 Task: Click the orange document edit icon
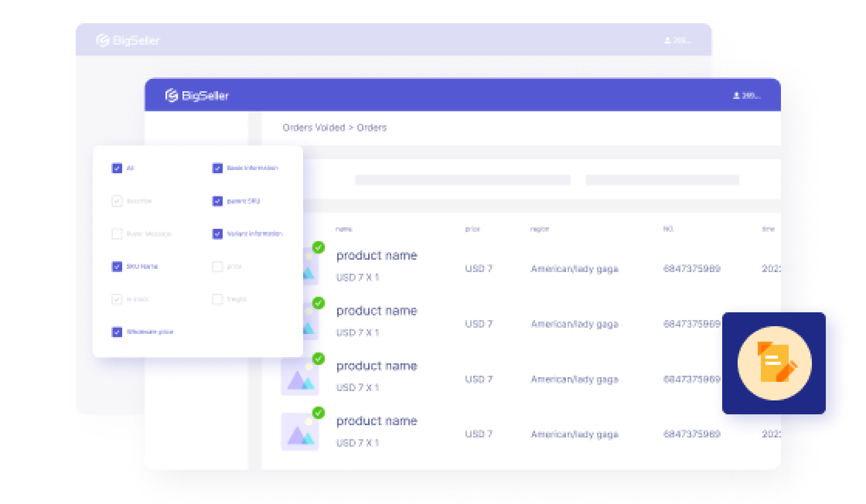click(774, 363)
